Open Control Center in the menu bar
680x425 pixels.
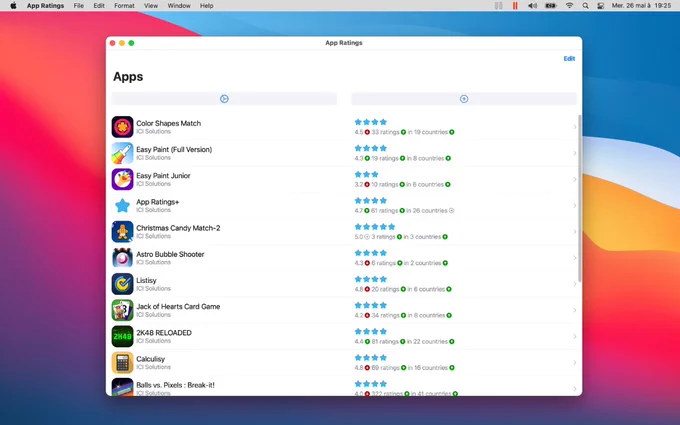601,6
